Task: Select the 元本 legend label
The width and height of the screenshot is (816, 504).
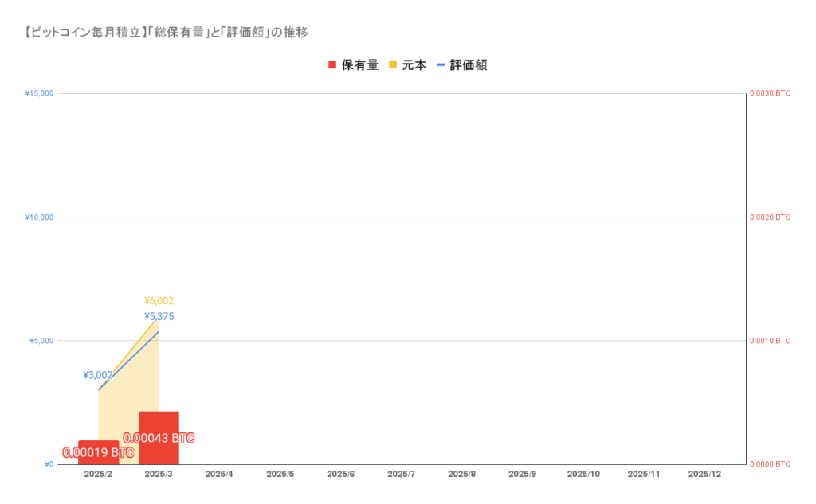Action: point(414,65)
